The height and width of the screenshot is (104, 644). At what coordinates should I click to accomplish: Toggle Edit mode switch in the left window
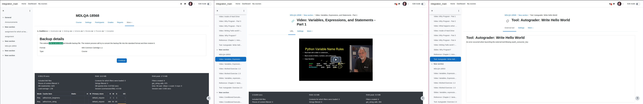(209, 4)
